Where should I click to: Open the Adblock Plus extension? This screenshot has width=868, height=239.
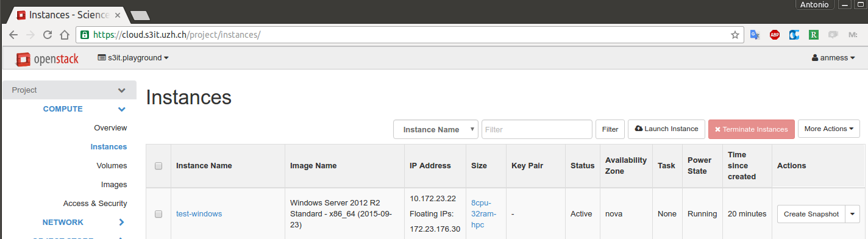tap(775, 35)
